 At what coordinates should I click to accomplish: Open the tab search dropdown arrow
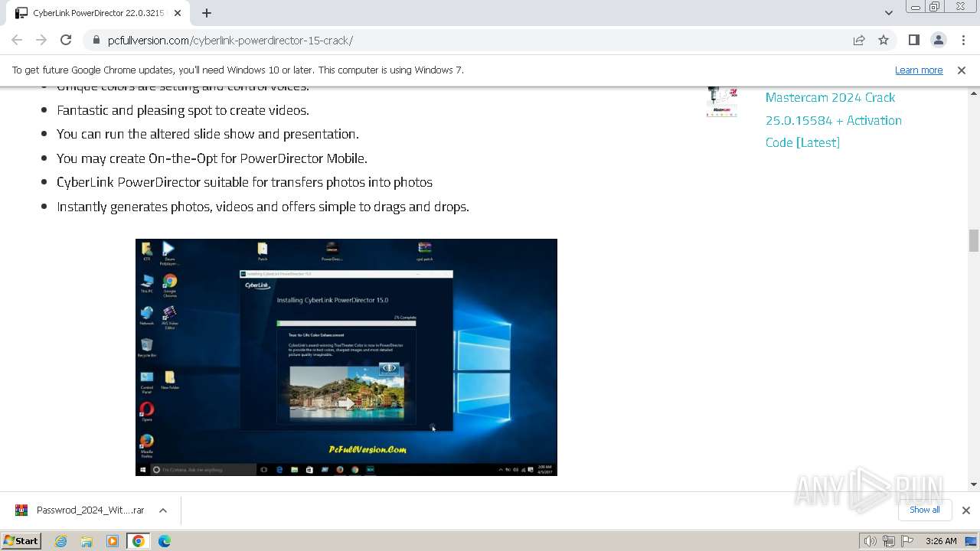coord(889,13)
